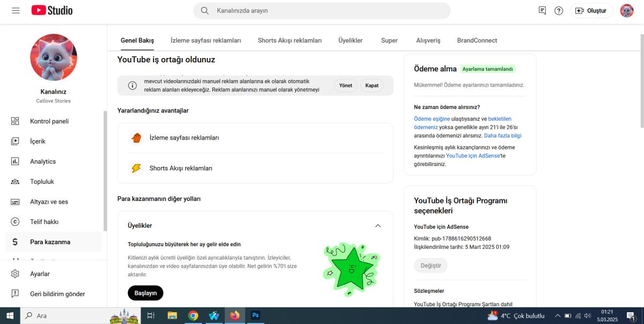Open the İzleme sayfası reklamları tab
The height and width of the screenshot is (324, 644).
[x=206, y=40]
